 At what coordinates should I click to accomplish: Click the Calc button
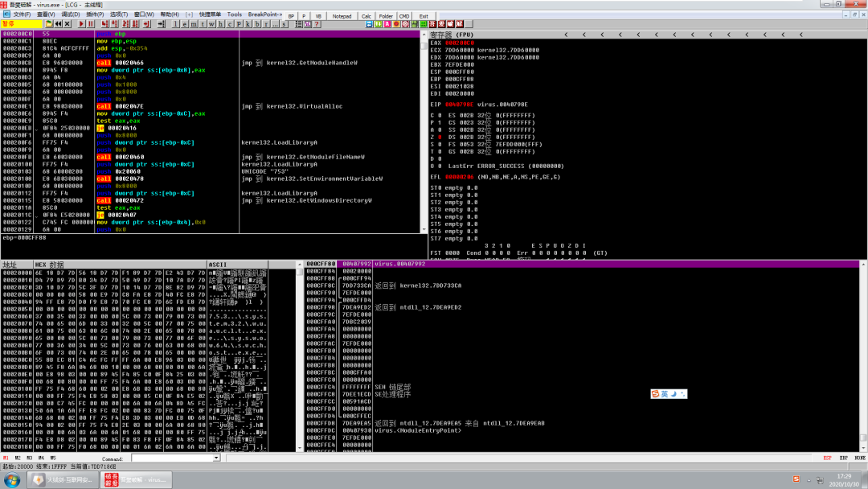coord(366,16)
